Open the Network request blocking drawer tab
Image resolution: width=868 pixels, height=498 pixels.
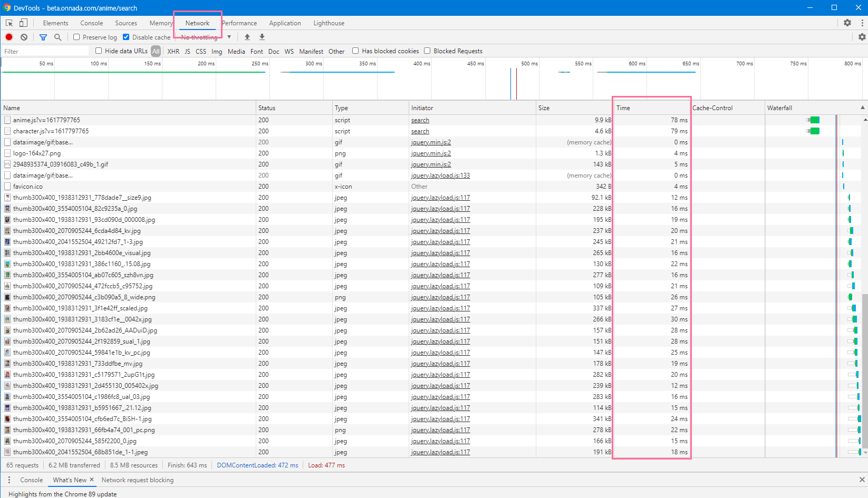click(x=137, y=480)
